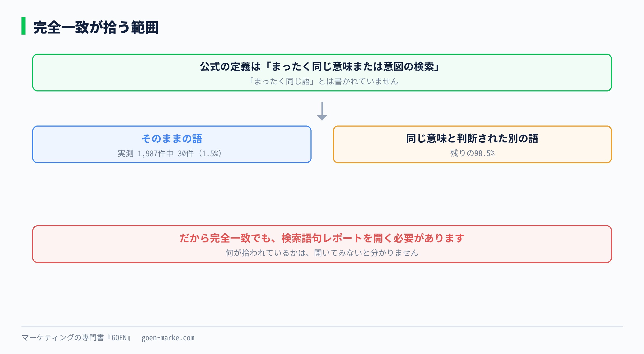Open the goen-marke.com footer link
Viewport: 644px width, 354px height.
168,338
